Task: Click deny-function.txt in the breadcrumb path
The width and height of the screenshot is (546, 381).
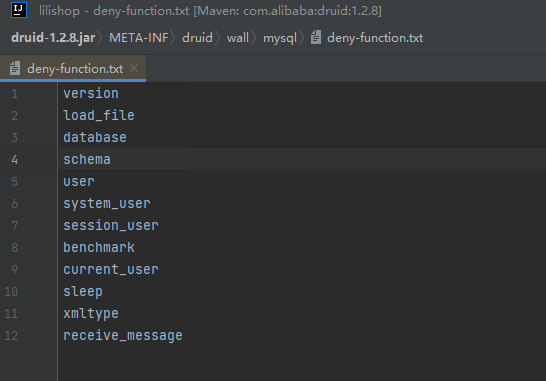Action: (375, 38)
